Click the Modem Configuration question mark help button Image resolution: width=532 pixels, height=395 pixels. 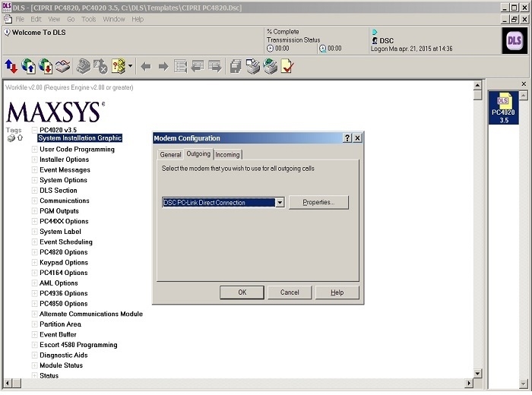coord(347,138)
